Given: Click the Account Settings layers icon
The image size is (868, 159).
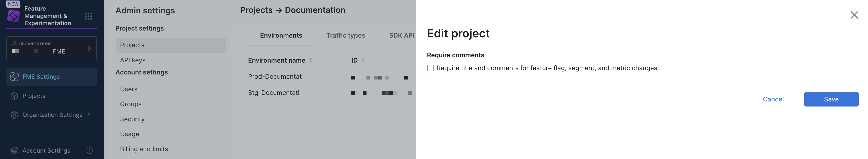Looking at the screenshot, I should click(14, 151).
